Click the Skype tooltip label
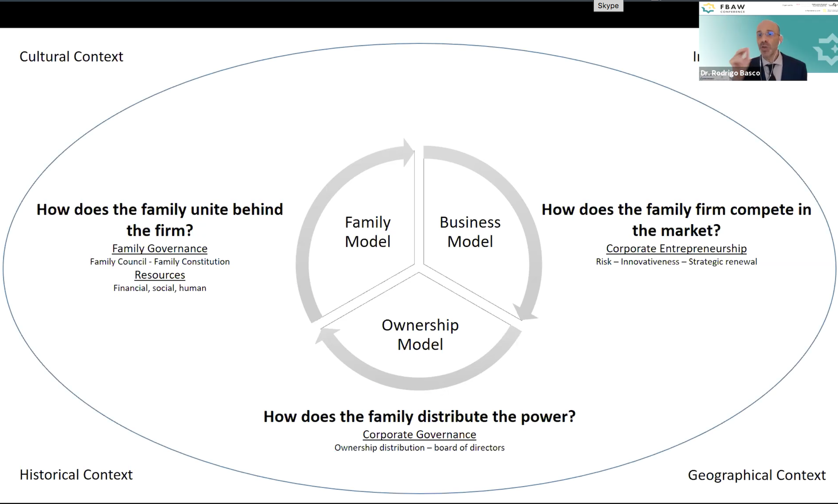Image resolution: width=838 pixels, height=504 pixels. (608, 5)
